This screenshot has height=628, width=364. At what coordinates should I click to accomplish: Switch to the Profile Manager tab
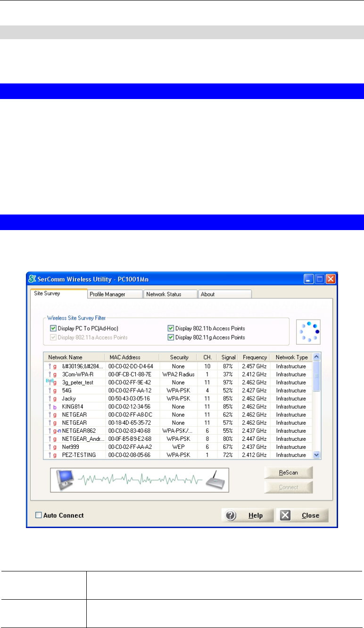pos(115,294)
